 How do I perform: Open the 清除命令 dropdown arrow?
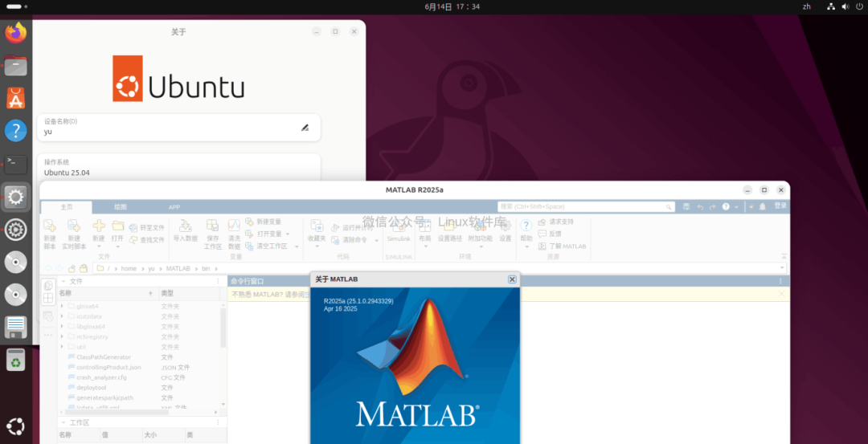[376, 241]
